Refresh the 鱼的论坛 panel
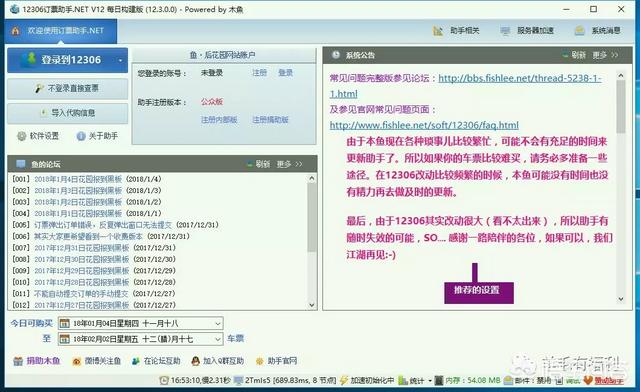The image size is (640, 392). 259,164
